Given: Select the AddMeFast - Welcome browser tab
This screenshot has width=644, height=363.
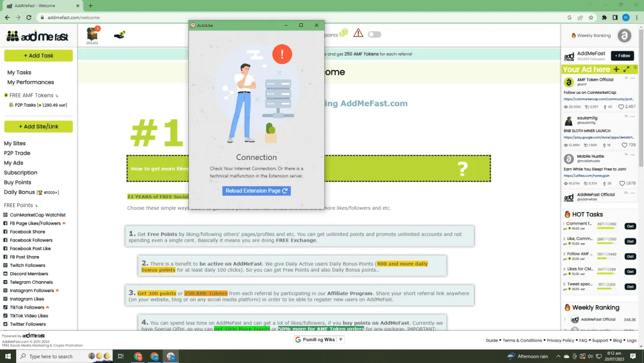Looking at the screenshot, I should click(42, 6).
